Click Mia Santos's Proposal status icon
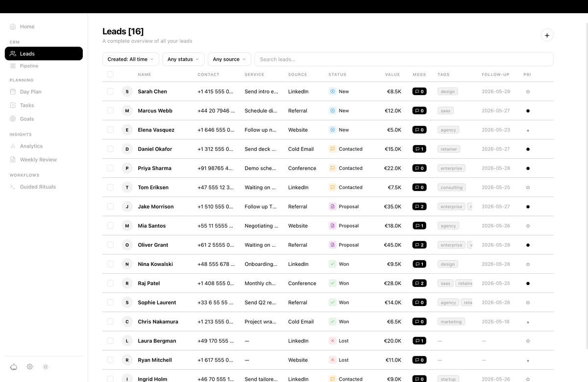588x382 pixels. click(332, 226)
